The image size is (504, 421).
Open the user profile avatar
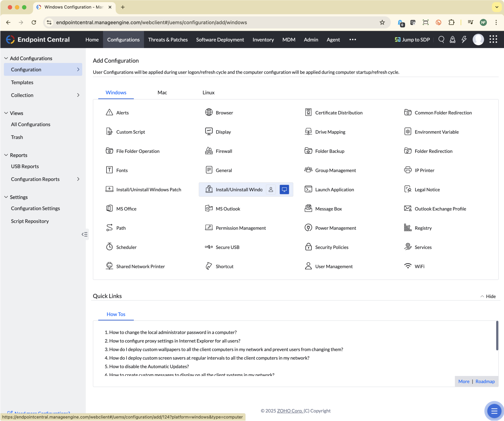(x=478, y=39)
